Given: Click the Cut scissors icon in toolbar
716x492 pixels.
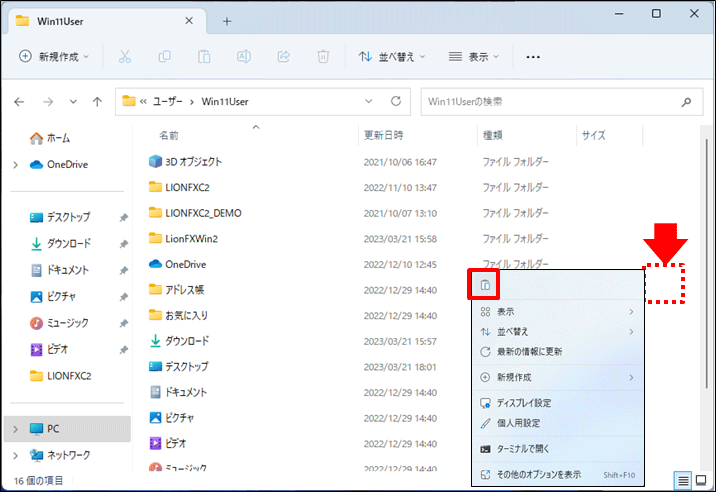Looking at the screenshot, I should pos(125,57).
